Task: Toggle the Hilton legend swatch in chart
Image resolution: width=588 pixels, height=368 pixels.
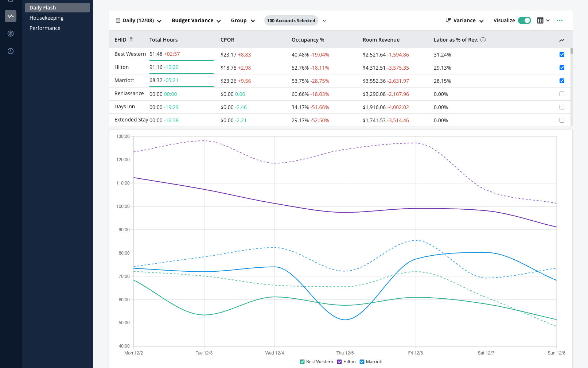Action: pyautogui.click(x=339, y=362)
